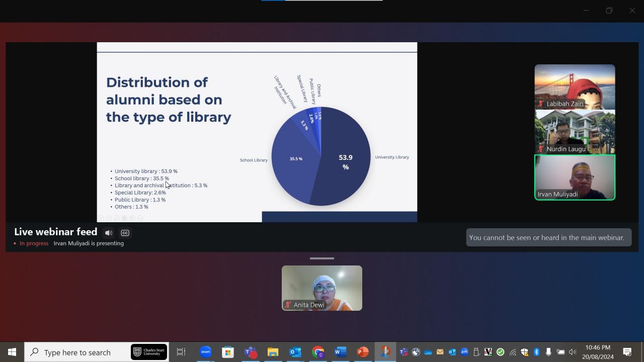Screen dimensions: 644x362
Task: Open Google Chrome from the taskbar
Action: [317, 352]
